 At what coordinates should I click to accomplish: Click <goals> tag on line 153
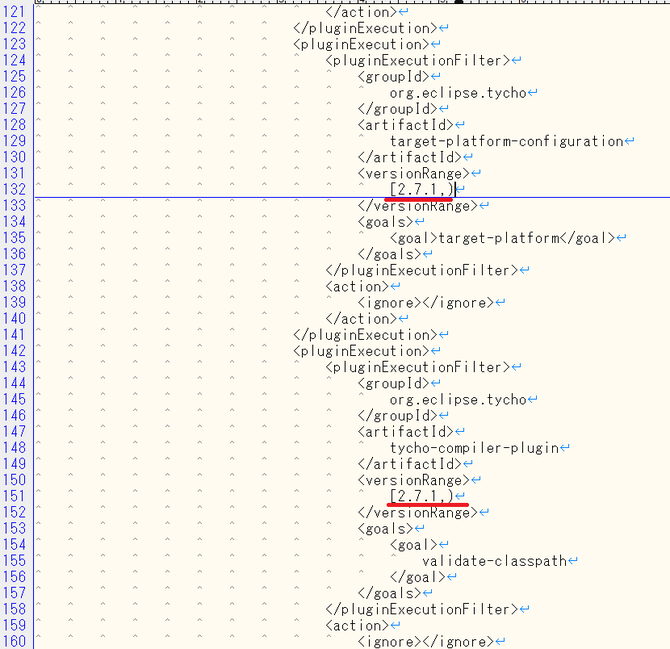point(385,529)
